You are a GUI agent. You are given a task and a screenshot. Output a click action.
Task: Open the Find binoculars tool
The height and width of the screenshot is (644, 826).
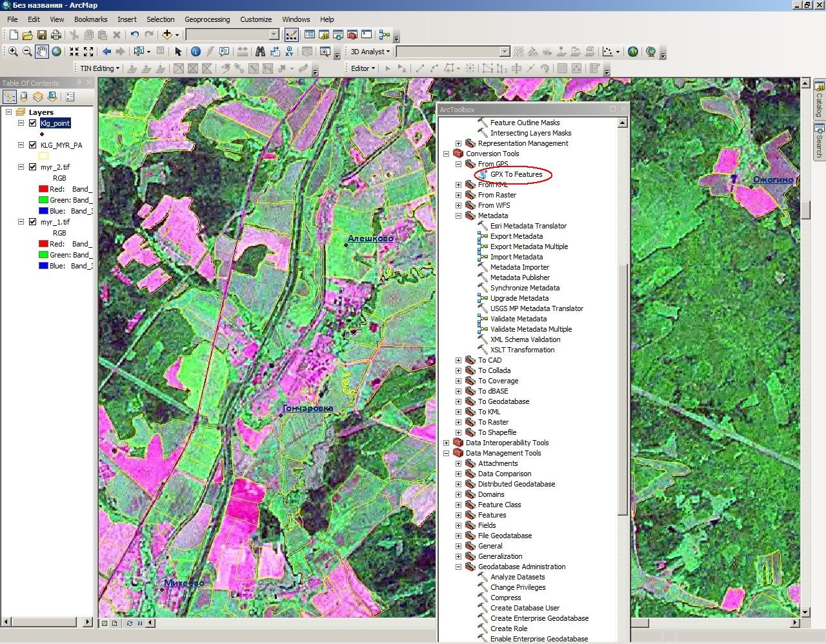click(260, 52)
